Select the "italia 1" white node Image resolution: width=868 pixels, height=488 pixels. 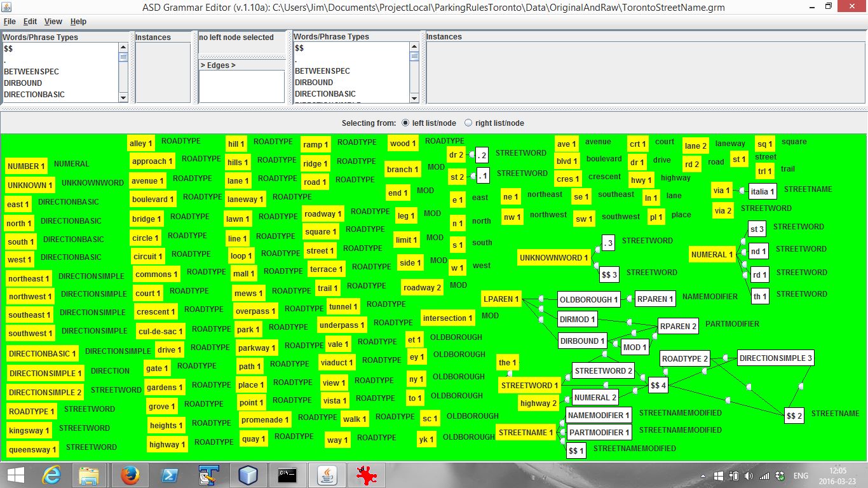(x=763, y=191)
